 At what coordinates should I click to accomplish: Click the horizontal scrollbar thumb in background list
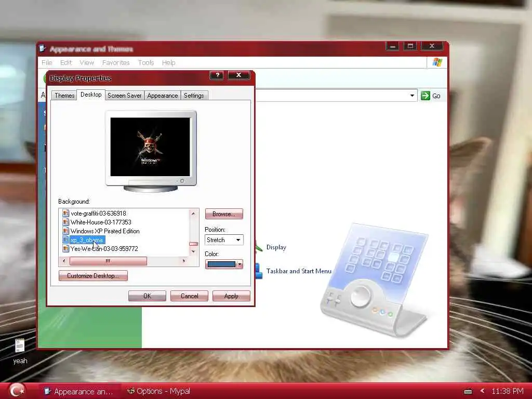pyautogui.click(x=108, y=261)
